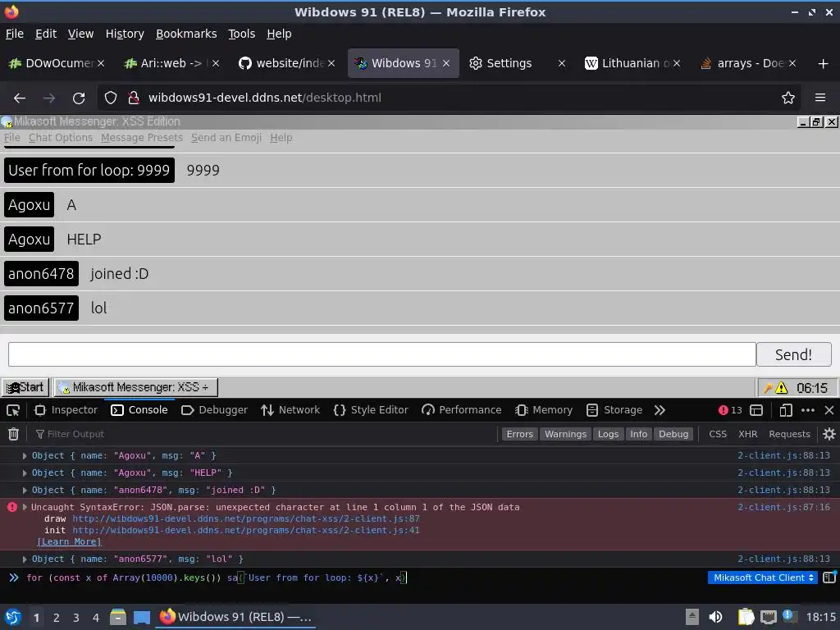Image resolution: width=840 pixels, height=630 pixels.
Task: Open the console settings gear
Action: pos(829,434)
